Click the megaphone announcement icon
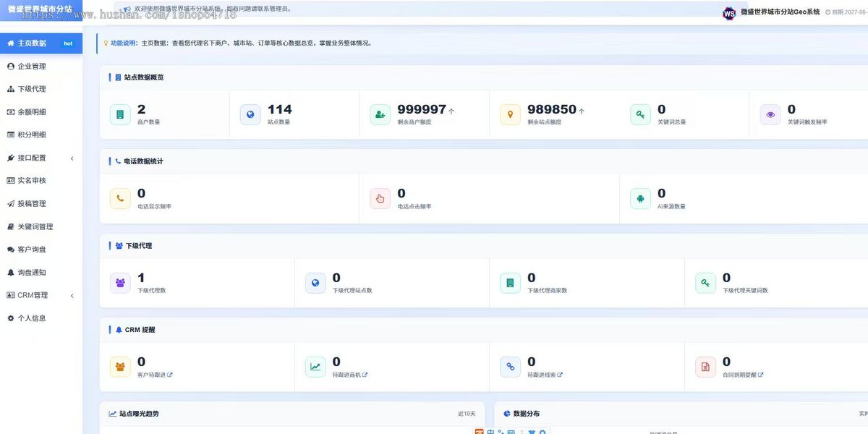Screen dimensions: 868x434 [127, 9]
